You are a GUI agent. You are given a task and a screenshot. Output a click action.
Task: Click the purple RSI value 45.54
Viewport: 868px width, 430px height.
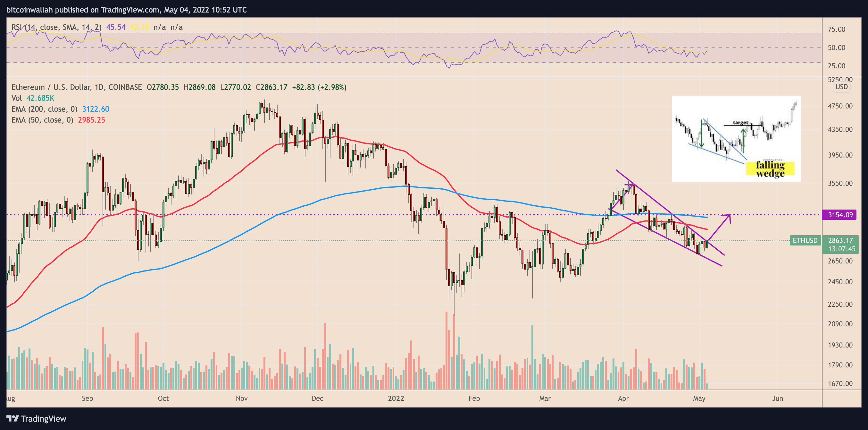[x=116, y=27]
